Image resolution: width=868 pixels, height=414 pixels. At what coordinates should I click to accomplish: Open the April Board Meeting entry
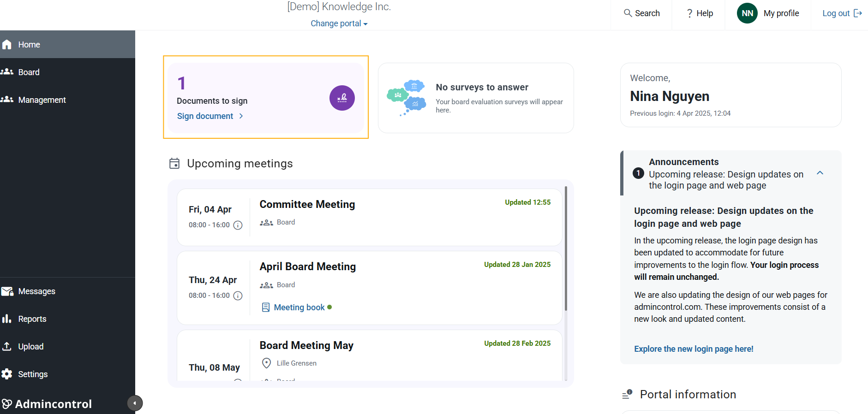click(308, 266)
